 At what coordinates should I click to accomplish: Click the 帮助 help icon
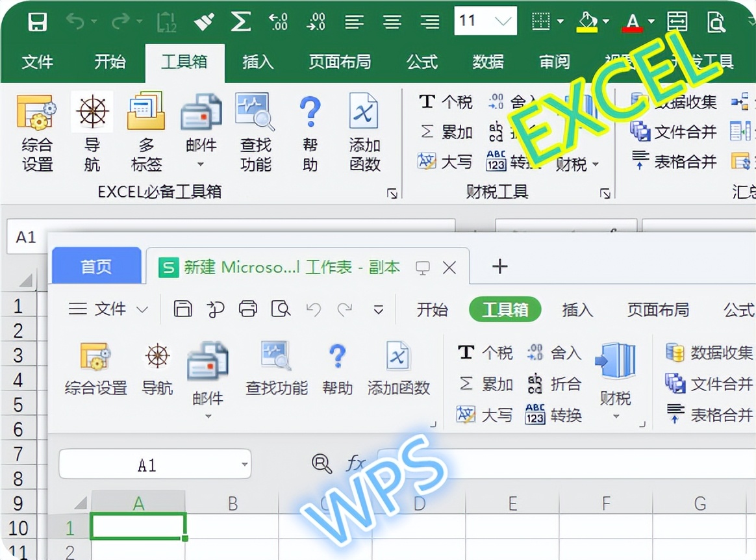(x=310, y=130)
